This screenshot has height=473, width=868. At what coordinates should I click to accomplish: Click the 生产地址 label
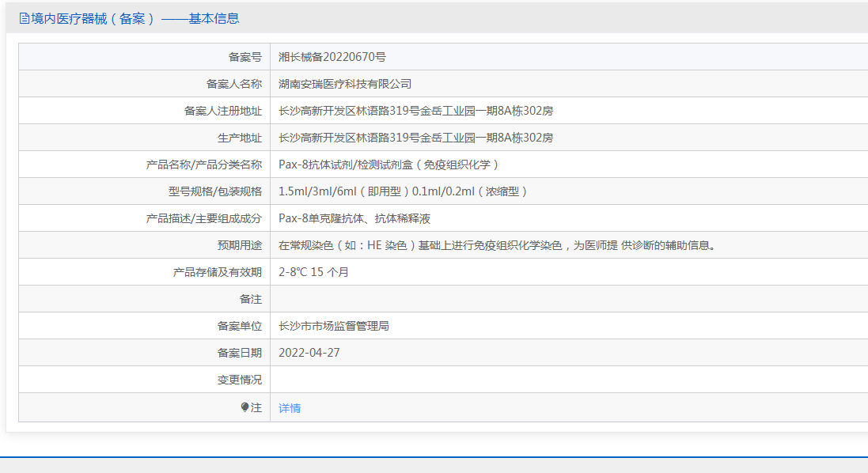tap(239, 138)
